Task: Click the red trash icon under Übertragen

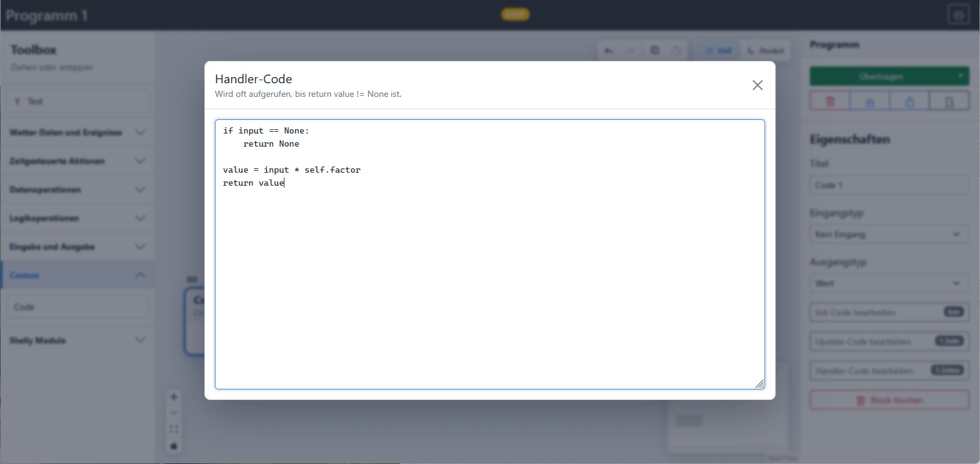Action: [x=830, y=101]
